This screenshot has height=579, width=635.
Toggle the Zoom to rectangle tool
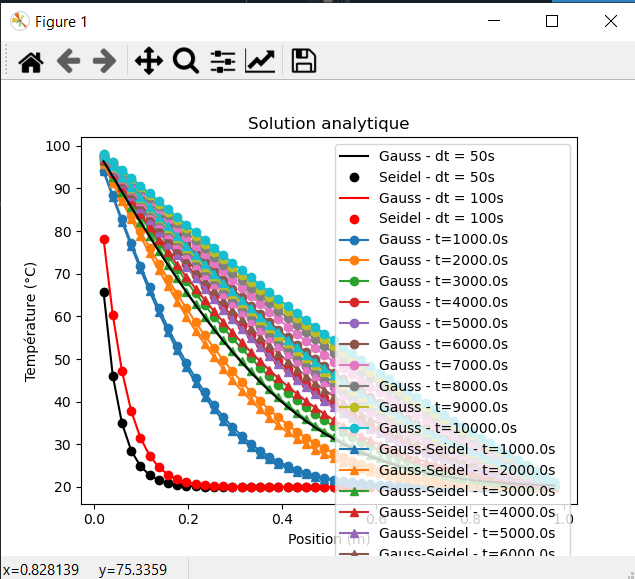coord(185,62)
